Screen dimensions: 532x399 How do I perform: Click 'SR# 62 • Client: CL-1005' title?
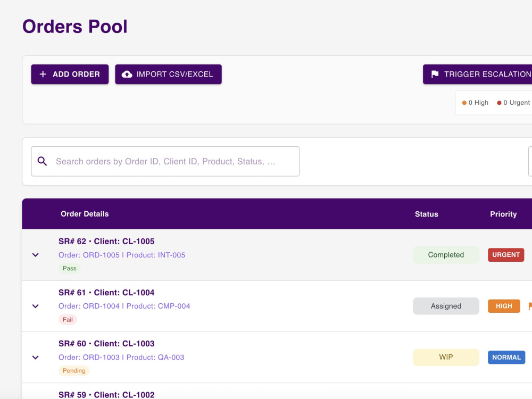(106, 241)
